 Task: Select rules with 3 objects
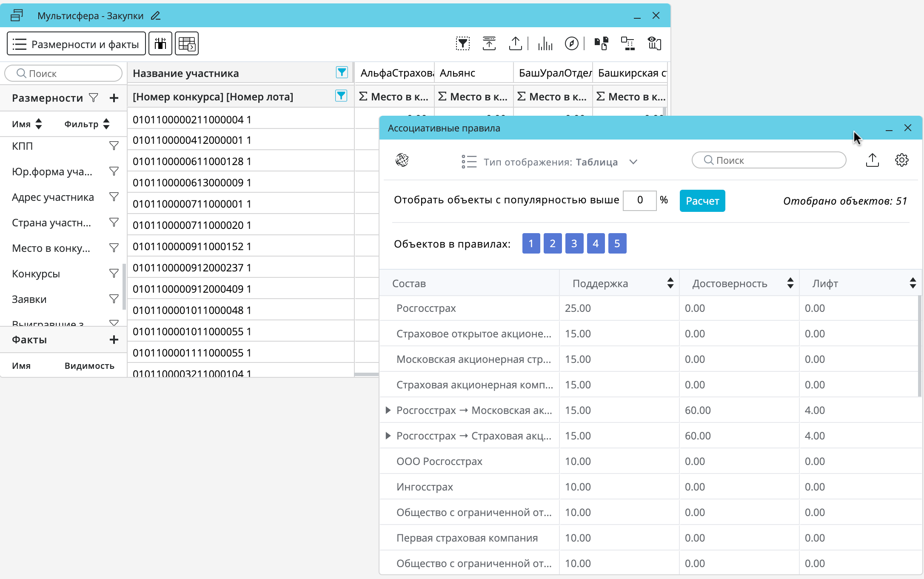pos(574,243)
